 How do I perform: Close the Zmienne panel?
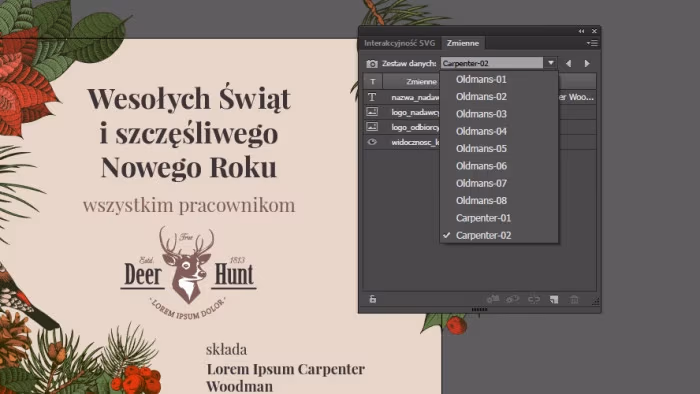pyautogui.click(x=594, y=31)
